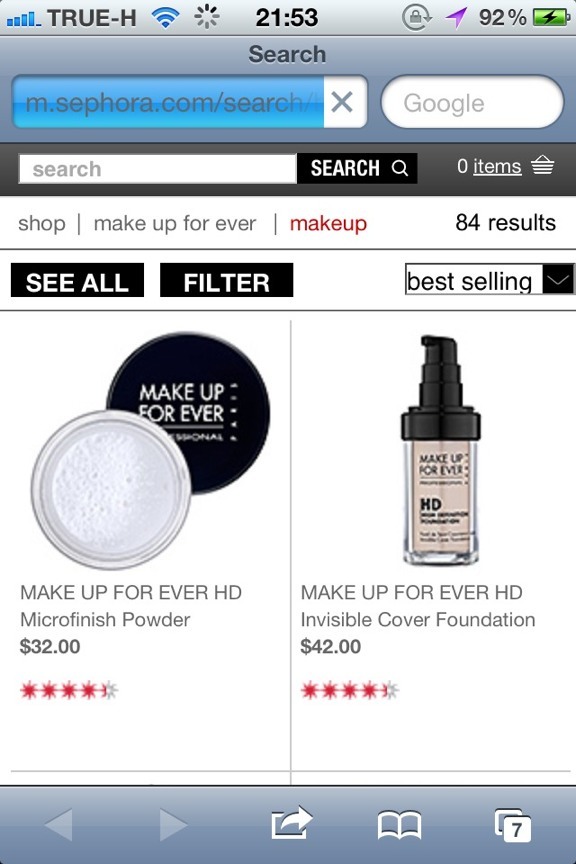
Task: Open the HD Microfinish Powder product image
Action: [150, 450]
